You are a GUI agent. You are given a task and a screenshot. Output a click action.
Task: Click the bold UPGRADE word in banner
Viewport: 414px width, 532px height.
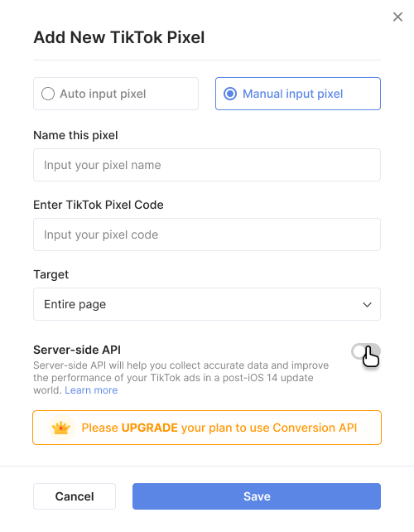click(x=150, y=428)
